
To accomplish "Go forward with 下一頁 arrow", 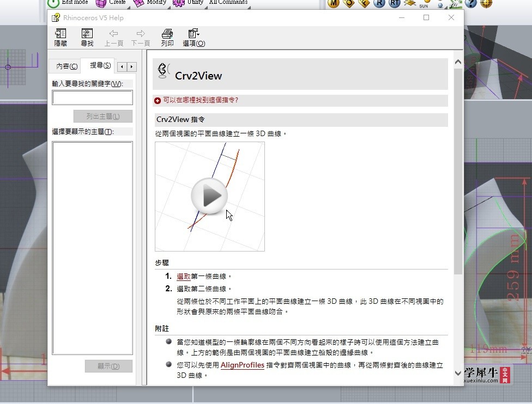I will [x=141, y=37].
